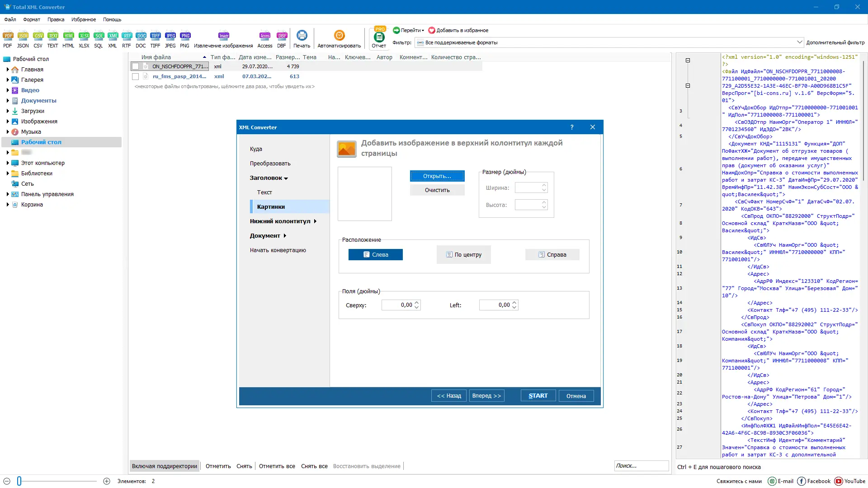Click the Open image button
The height and width of the screenshot is (488, 868).
click(437, 176)
